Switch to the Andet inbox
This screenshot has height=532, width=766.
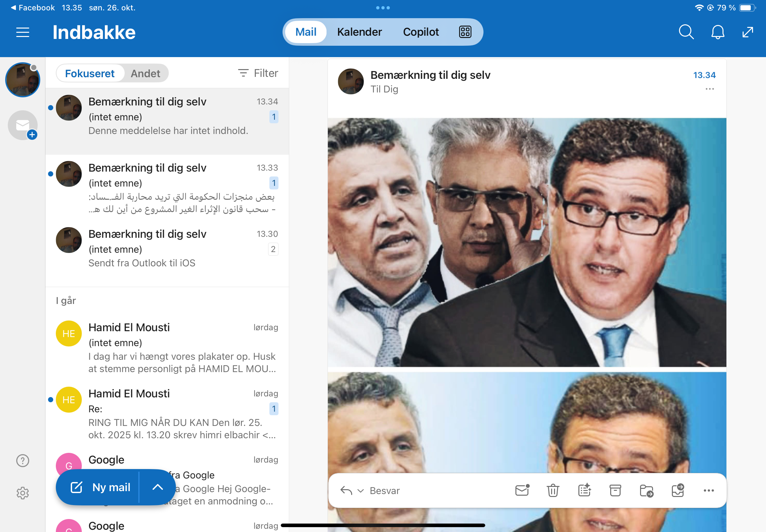pos(145,73)
